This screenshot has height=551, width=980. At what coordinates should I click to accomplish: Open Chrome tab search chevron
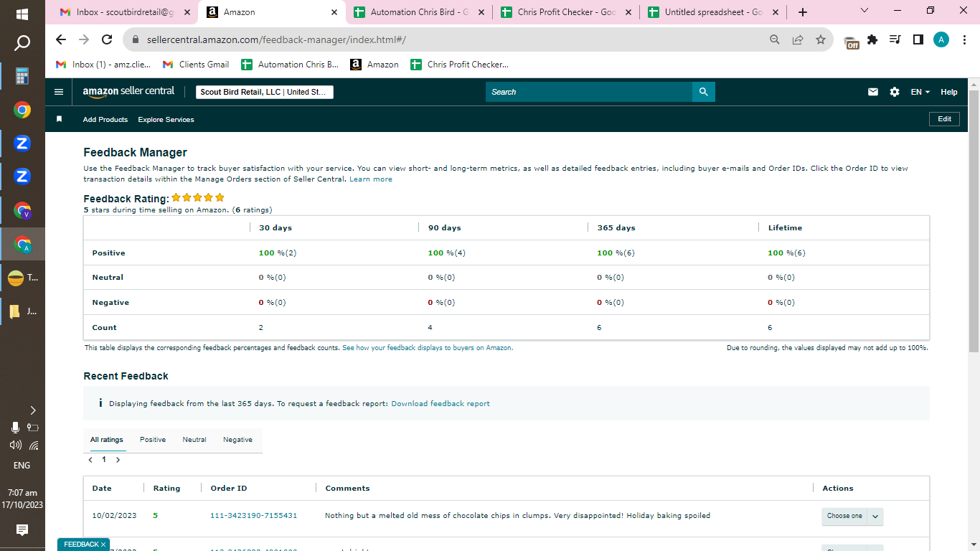pyautogui.click(x=864, y=11)
